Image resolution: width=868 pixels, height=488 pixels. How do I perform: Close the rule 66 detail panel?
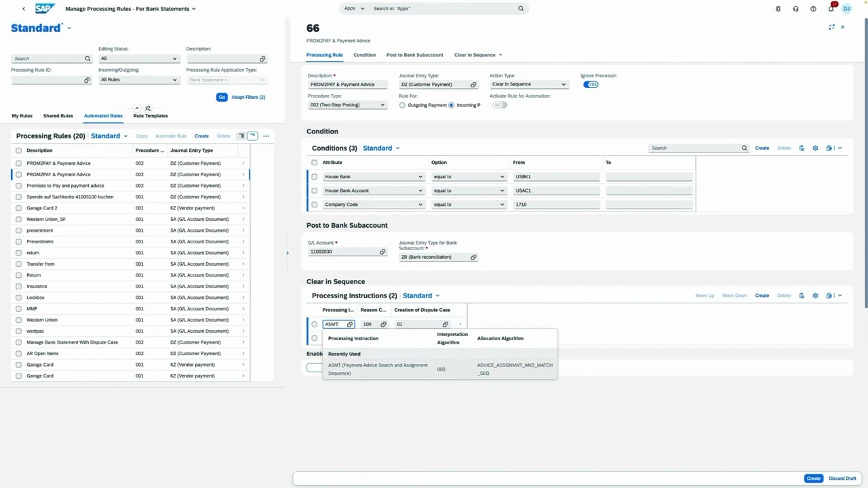tap(842, 27)
